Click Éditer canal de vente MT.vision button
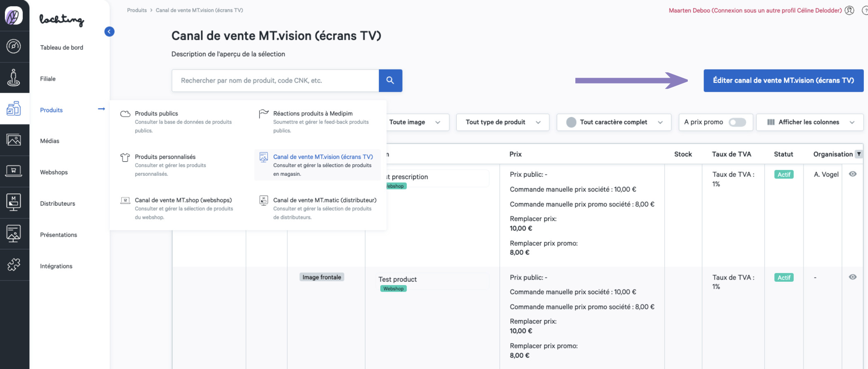This screenshot has height=369, width=868. click(784, 80)
